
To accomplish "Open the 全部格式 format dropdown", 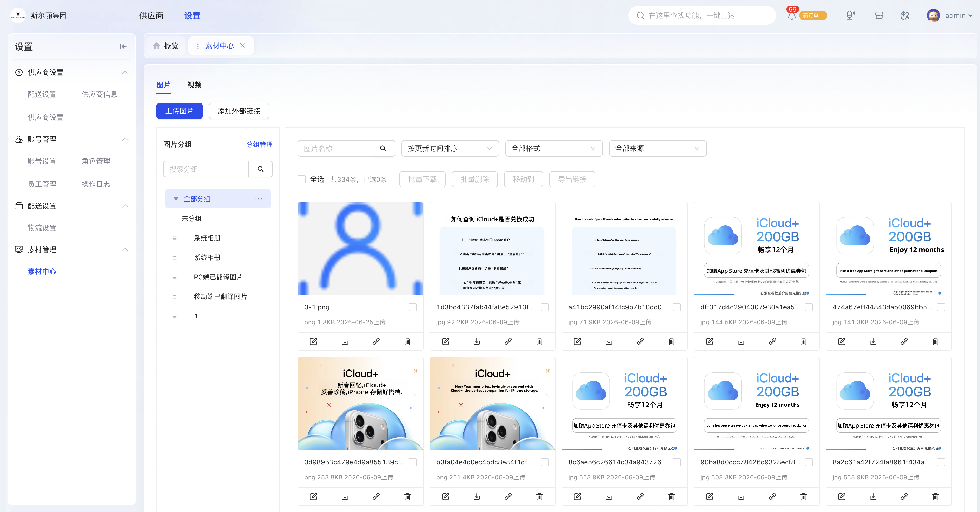I will (554, 148).
